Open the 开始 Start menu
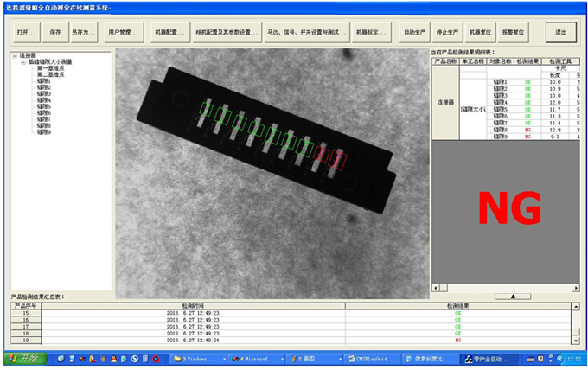 point(25,359)
